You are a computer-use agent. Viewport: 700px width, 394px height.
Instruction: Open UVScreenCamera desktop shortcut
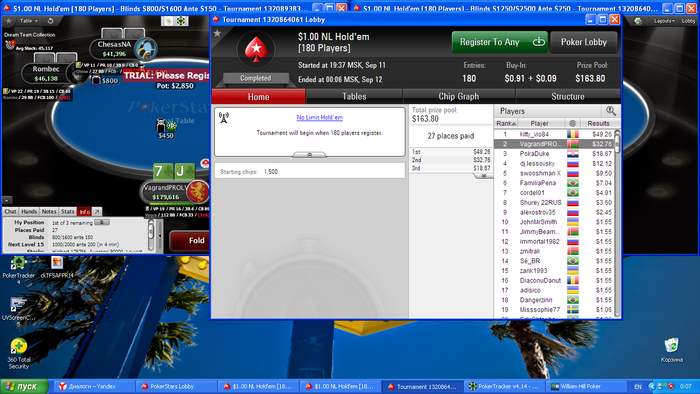pyautogui.click(x=18, y=309)
